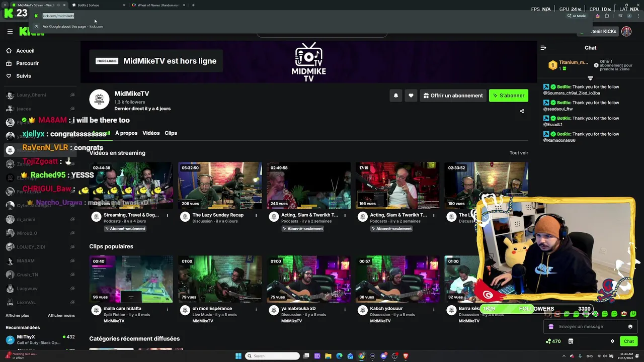Open Discord from taskbar
This screenshot has width=644, height=362.
(x=383, y=356)
